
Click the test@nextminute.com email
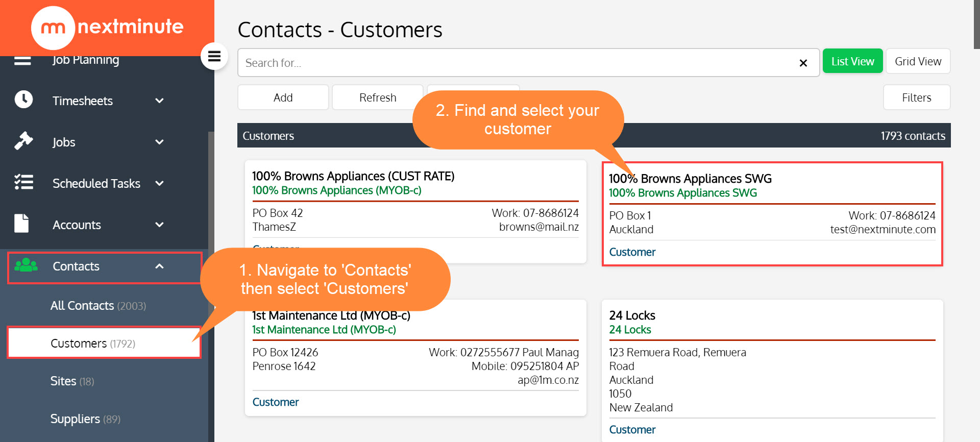(x=883, y=230)
